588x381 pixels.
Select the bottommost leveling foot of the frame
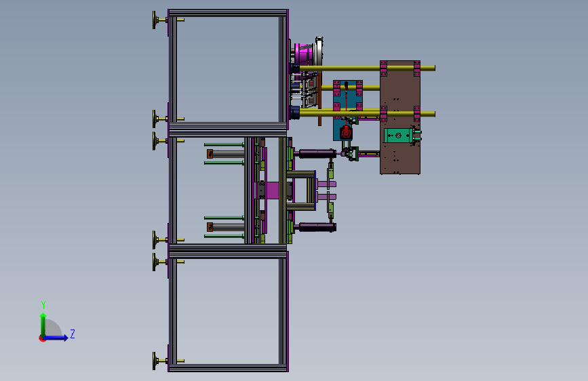coord(159,361)
